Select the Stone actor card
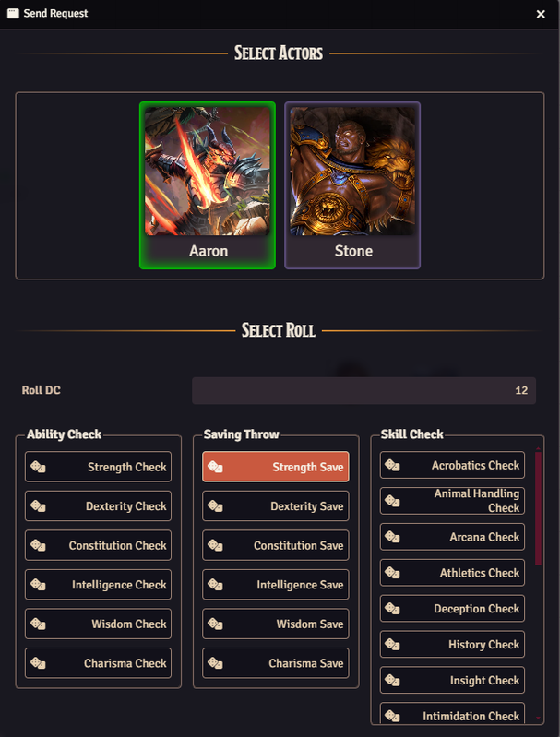 pyautogui.click(x=352, y=185)
